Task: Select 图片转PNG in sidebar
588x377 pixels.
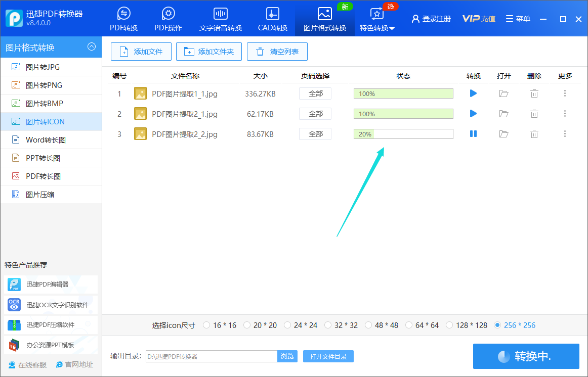Action: coord(51,85)
